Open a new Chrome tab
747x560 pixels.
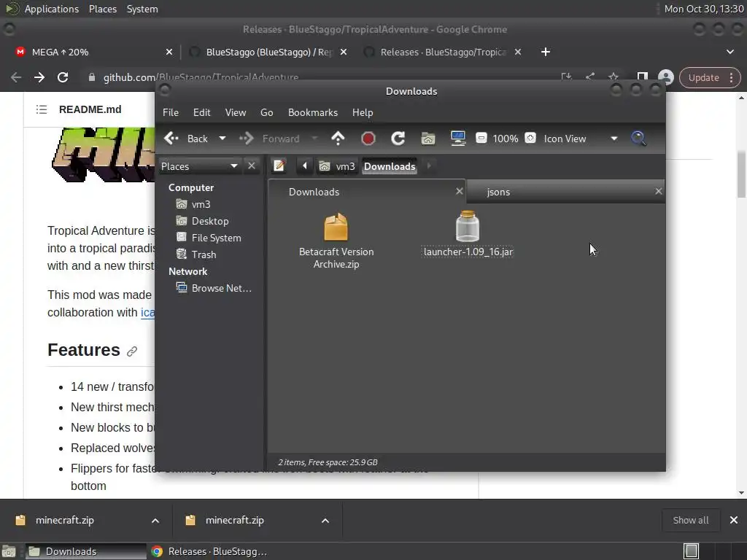(x=546, y=52)
